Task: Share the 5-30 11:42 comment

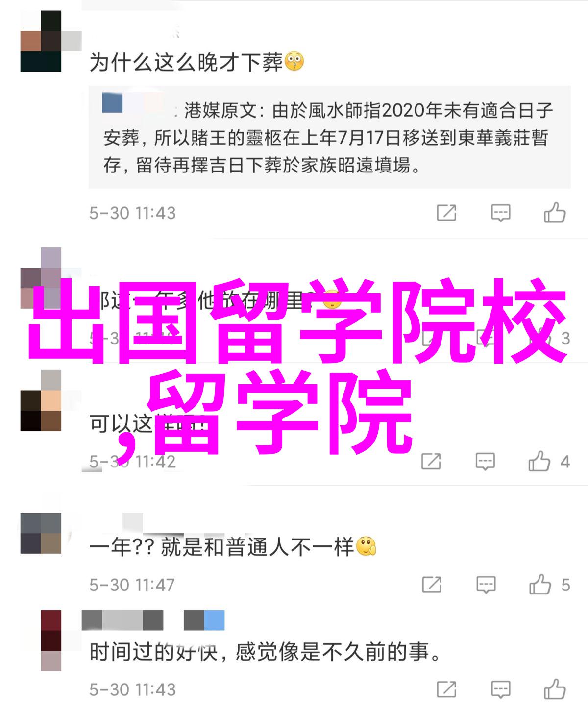Action: pos(431,461)
